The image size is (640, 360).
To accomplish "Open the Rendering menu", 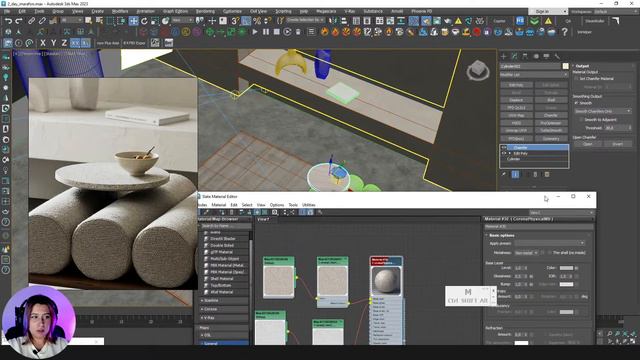I will click(205, 11).
